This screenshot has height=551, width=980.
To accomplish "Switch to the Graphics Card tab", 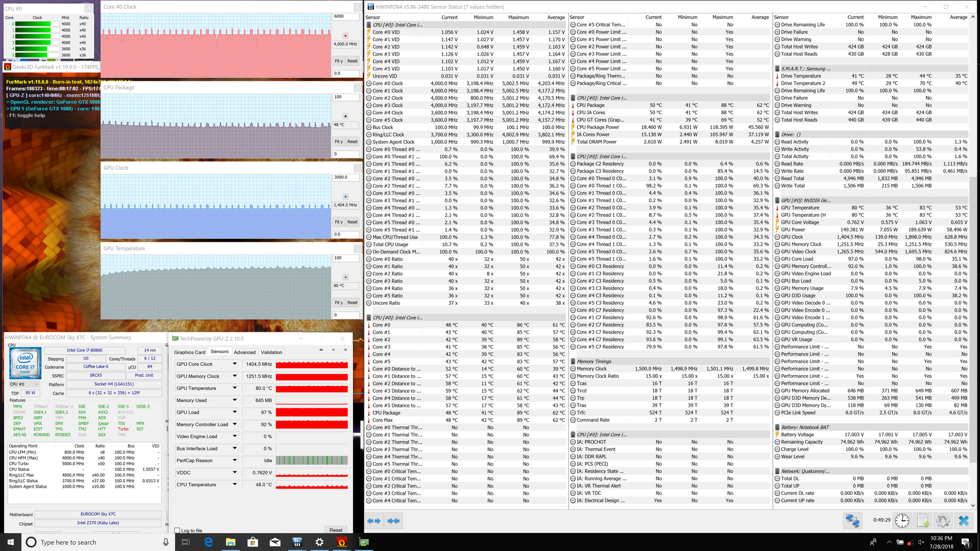I will [189, 352].
